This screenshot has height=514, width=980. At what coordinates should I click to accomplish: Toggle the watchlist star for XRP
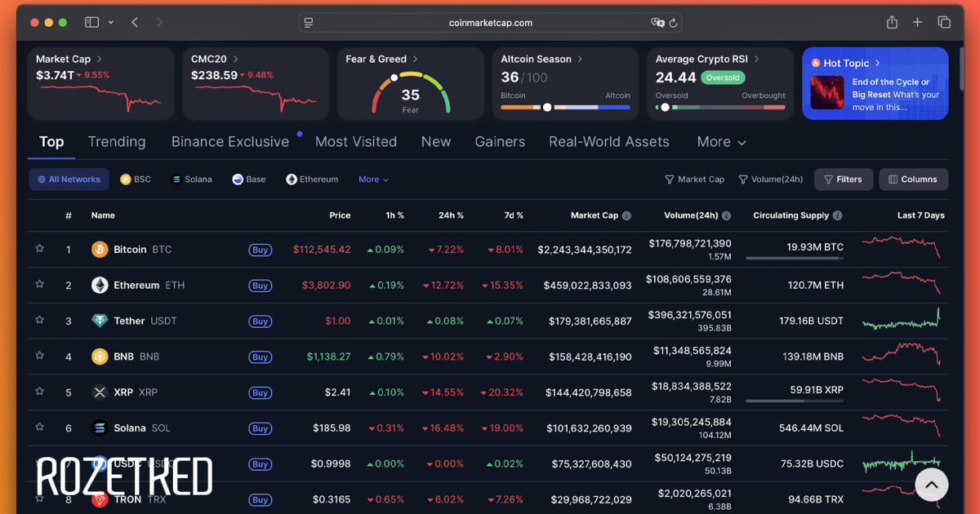(39, 392)
